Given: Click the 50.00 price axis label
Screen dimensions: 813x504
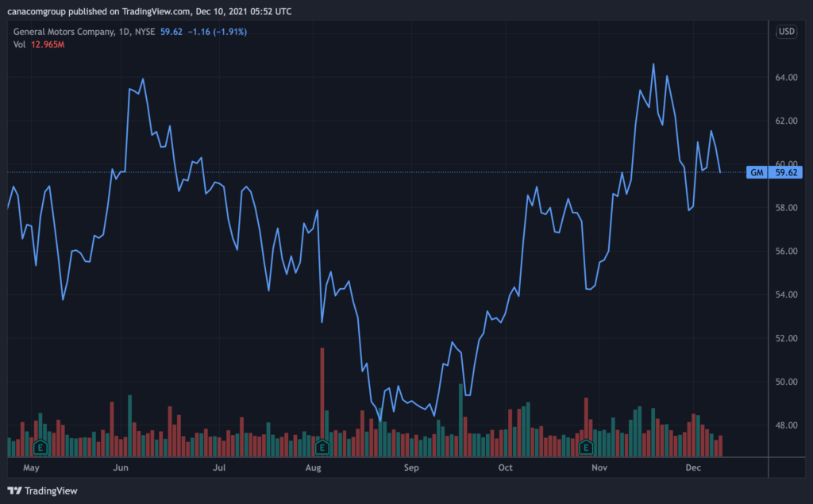Looking at the screenshot, I should 786,382.
